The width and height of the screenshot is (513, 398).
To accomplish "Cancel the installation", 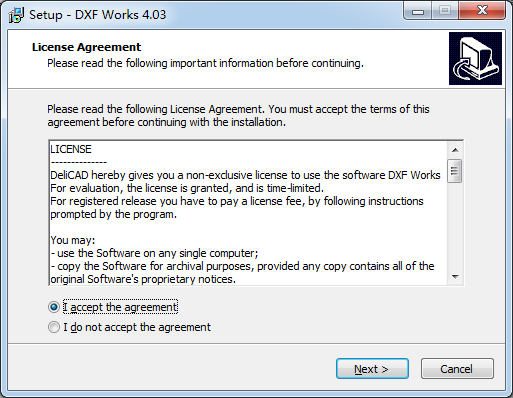I will (457, 369).
